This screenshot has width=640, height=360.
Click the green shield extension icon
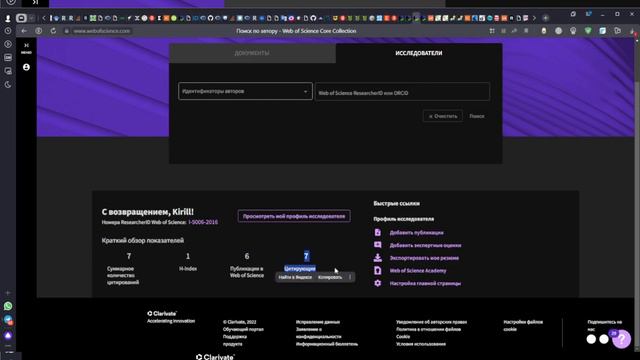click(x=588, y=31)
